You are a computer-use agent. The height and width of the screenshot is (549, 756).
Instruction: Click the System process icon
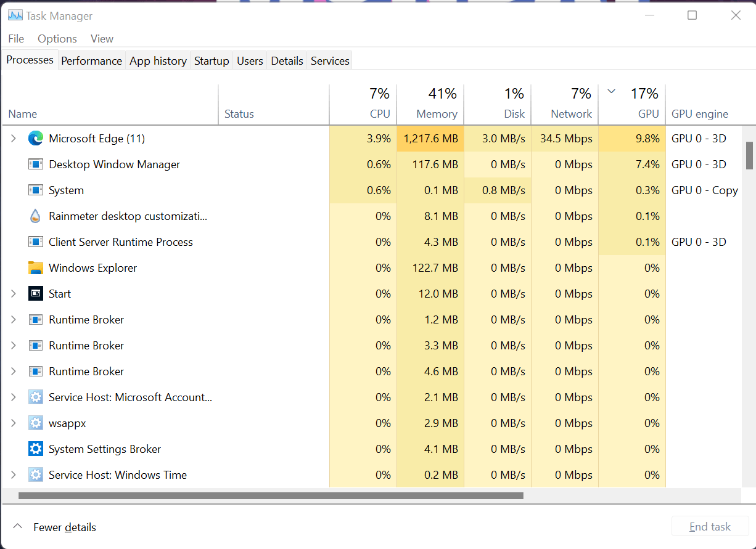pos(36,190)
